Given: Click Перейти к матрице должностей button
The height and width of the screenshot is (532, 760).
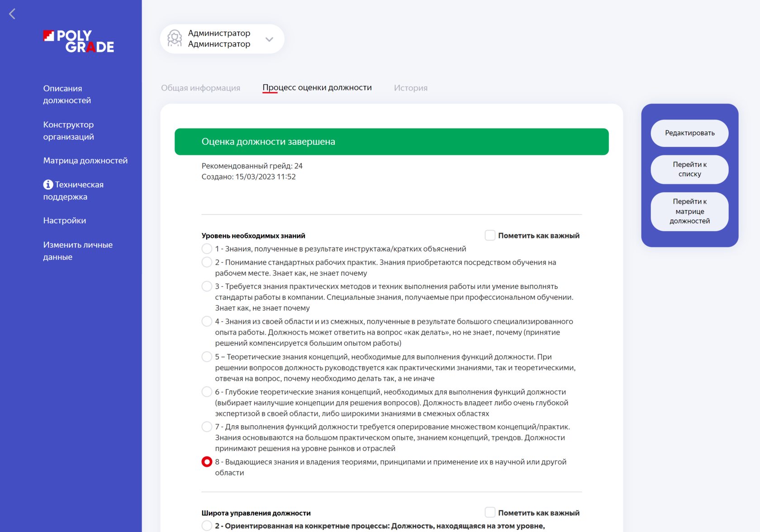Looking at the screenshot, I should [x=689, y=211].
